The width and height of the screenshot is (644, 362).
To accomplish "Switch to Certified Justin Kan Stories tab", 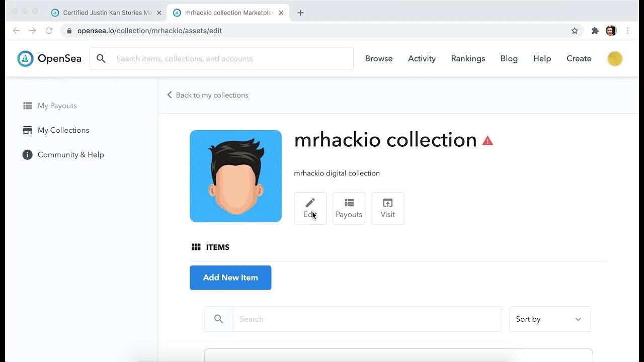I will (x=106, y=13).
